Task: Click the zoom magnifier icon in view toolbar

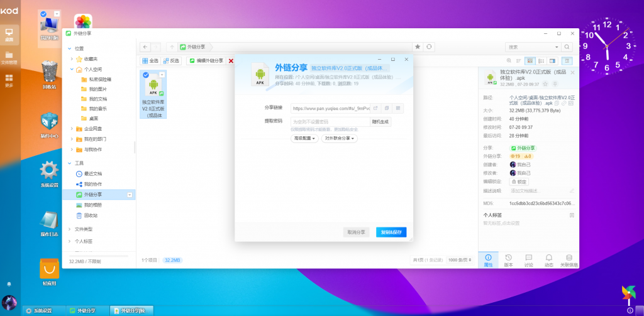Action: tap(509, 61)
